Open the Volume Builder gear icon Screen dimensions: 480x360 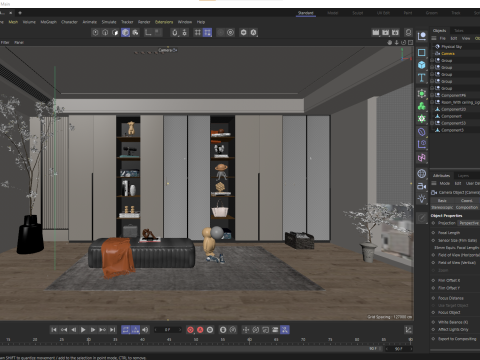click(422, 119)
